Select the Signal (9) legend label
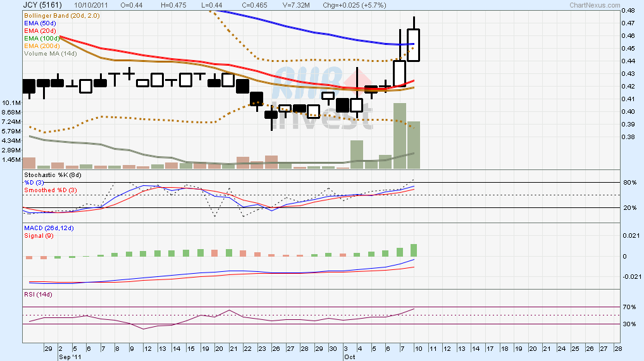The width and height of the screenshot is (644, 361). click(39, 235)
